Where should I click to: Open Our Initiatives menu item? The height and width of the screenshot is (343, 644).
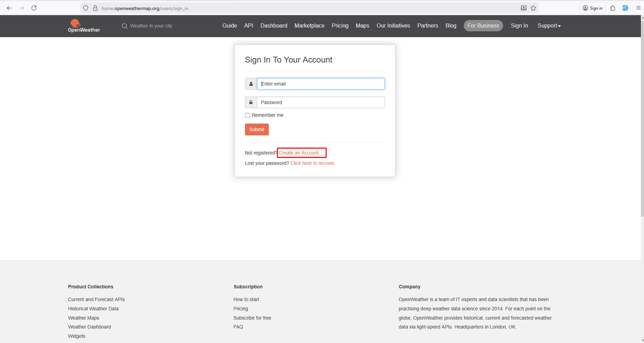(x=393, y=26)
